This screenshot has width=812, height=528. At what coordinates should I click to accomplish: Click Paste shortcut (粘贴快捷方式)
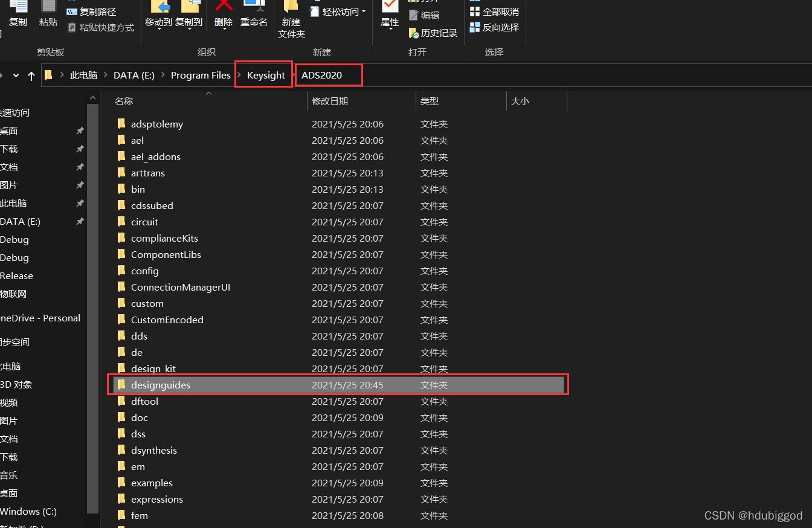[101, 27]
